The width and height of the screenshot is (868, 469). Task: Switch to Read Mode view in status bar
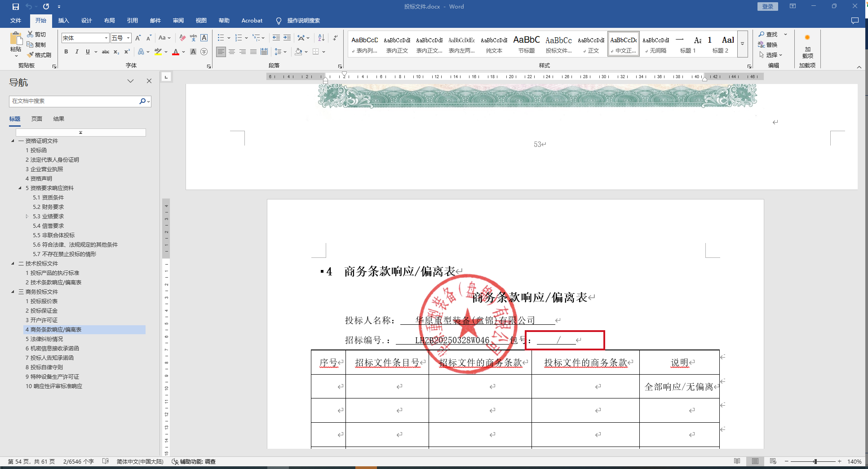tap(737, 461)
